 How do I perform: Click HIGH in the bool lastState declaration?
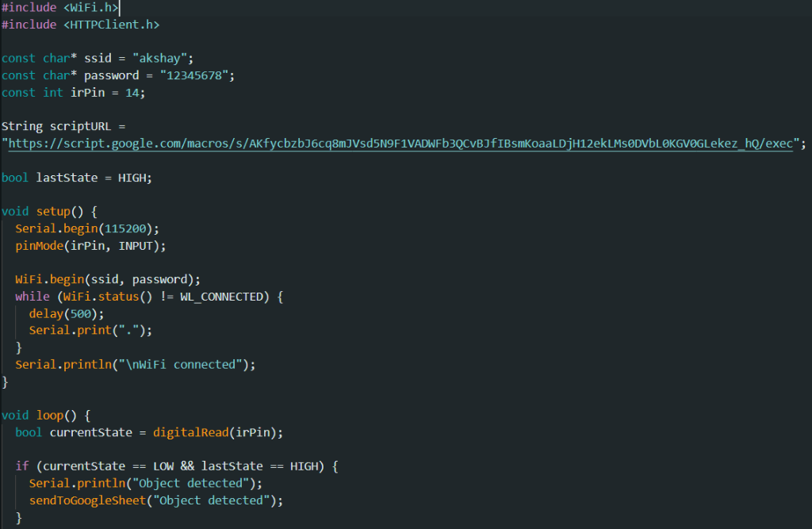tap(132, 178)
